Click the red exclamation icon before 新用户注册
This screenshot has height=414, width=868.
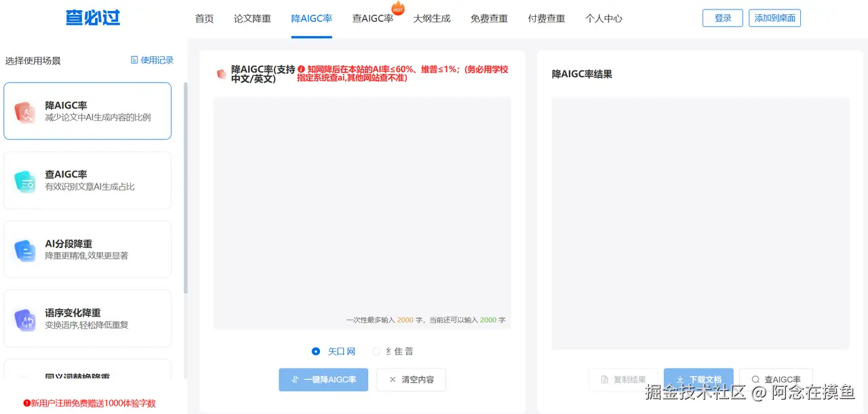tap(27, 403)
